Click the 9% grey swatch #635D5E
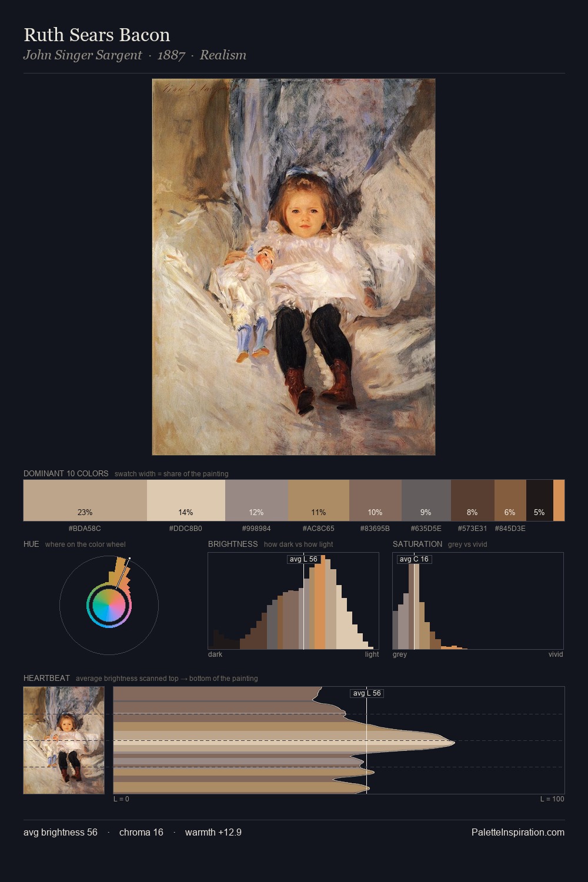The width and height of the screenshot is (588, 882). point(426,500)
